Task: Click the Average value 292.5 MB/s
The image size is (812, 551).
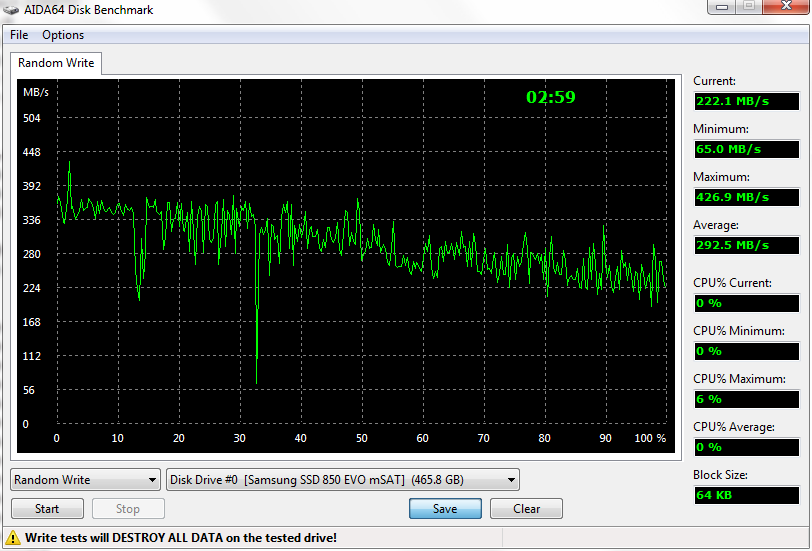Action: coord(747,245)
